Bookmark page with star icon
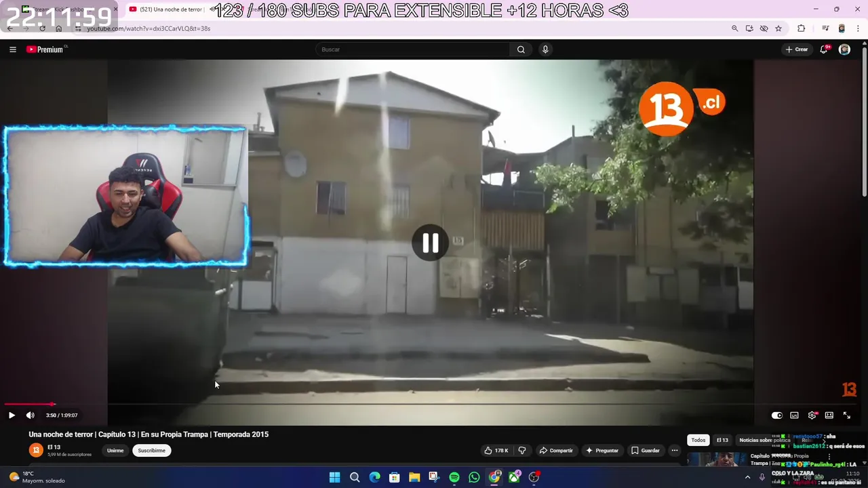 point(778,28)
